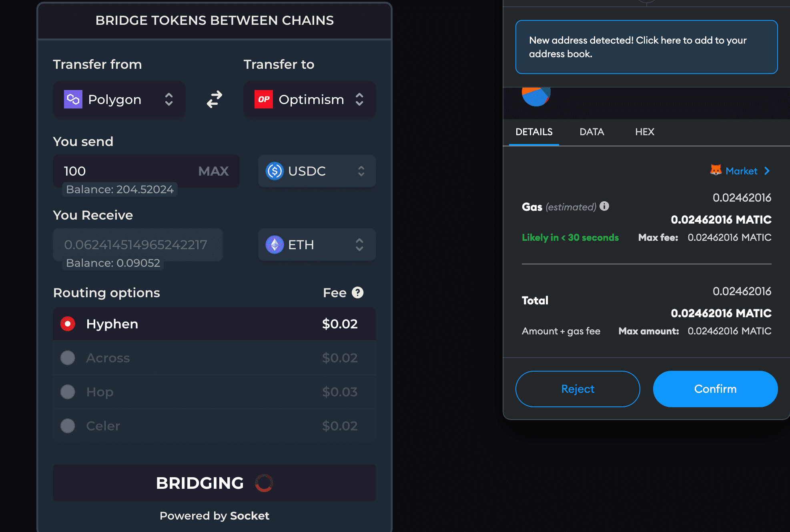
Task: Select the Hyphen routing option
Action: (x=215, y=324)
